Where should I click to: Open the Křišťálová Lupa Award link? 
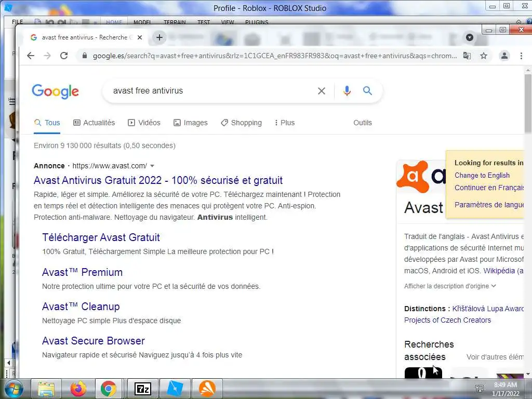(488, 309)
